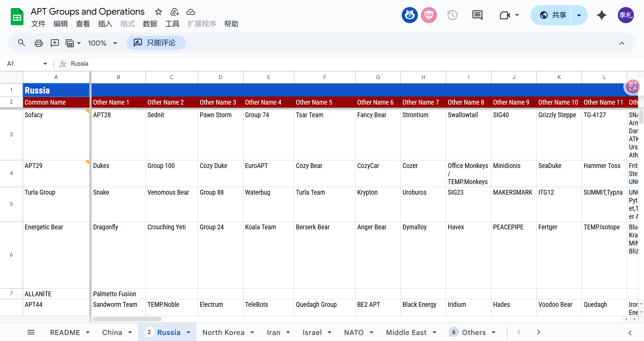
Task: Open the share options dropdown arrow
Action: 579,15
